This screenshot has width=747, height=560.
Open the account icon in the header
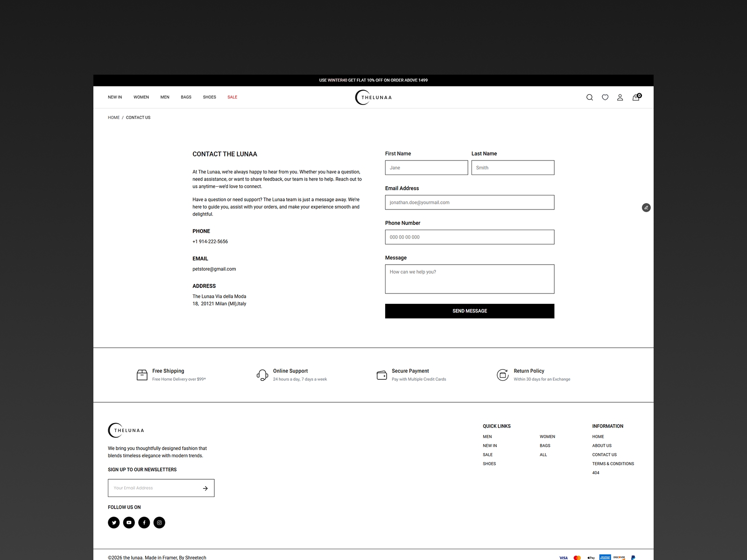(x=620, y=97)
